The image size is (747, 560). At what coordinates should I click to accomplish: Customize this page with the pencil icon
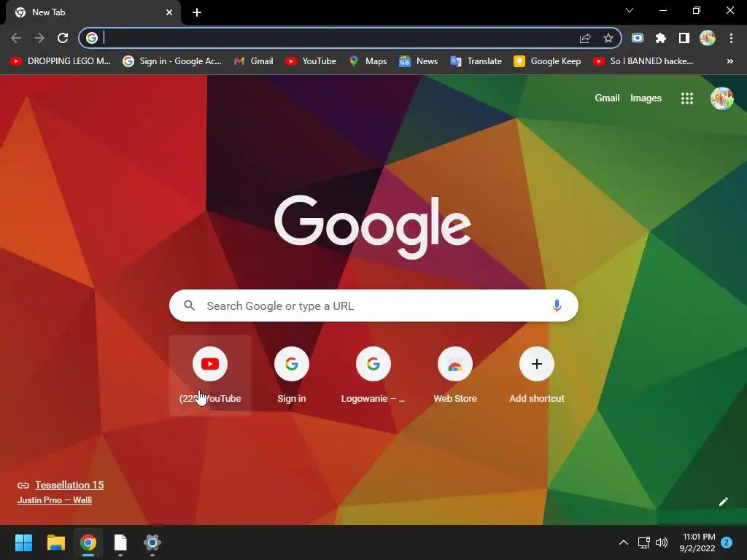(724, 502)
